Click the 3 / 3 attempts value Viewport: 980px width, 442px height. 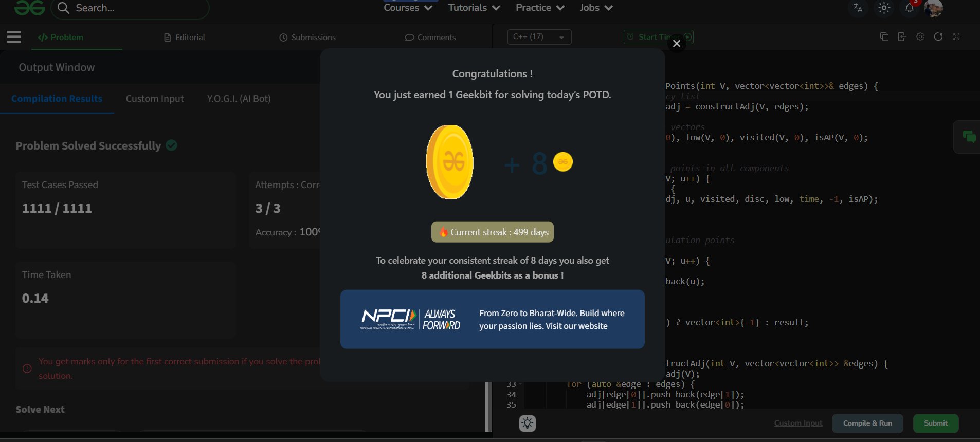(x=268, y=208)
